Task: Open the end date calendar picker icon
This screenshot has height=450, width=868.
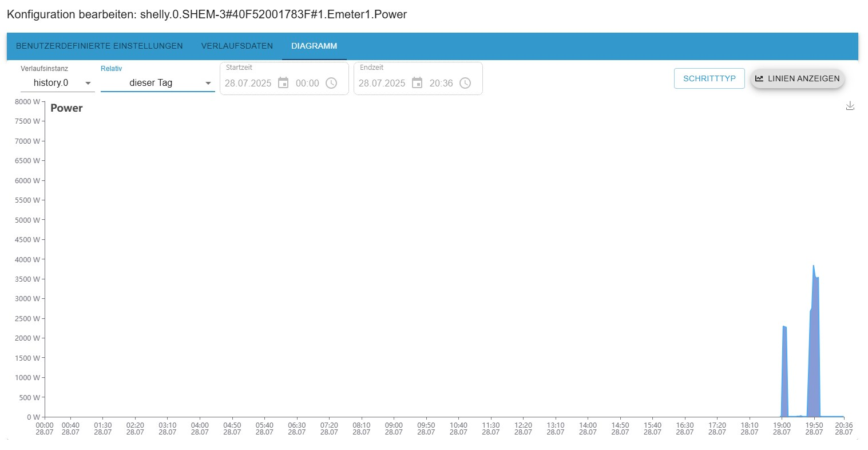Action: (x=417, y=83)
